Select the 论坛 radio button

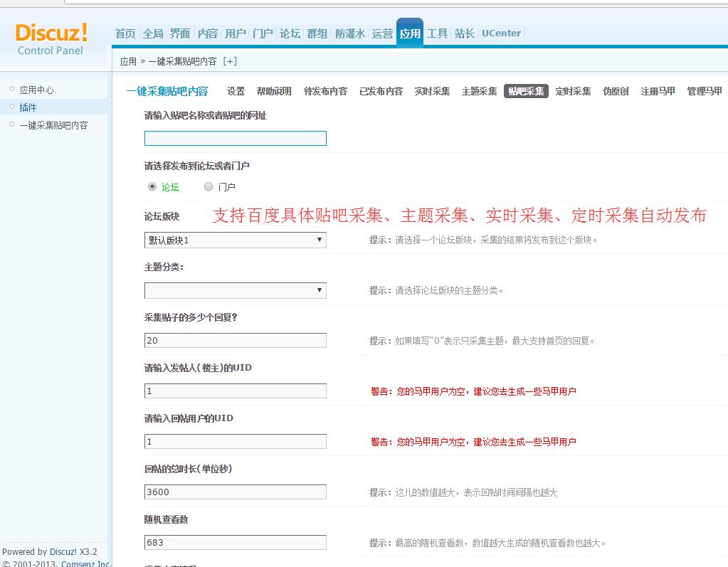152,186
